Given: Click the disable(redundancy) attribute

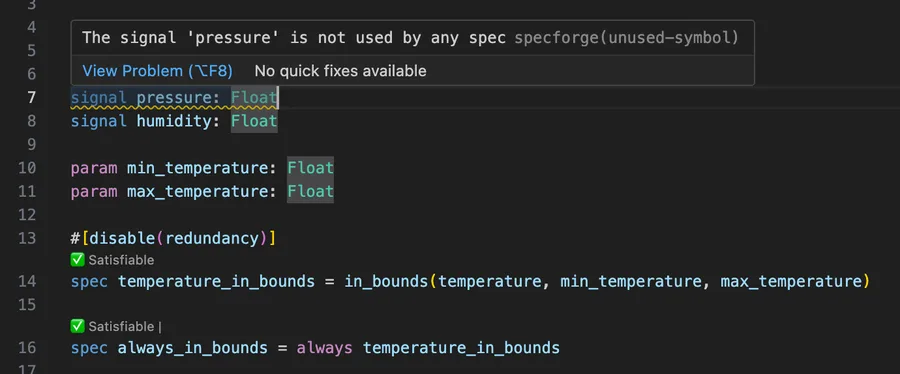Looking at the screenshot, I should (179, 238).
